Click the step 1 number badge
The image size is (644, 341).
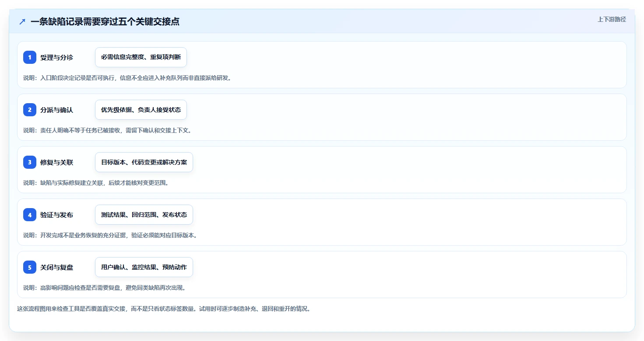click(x=30, y=57)
